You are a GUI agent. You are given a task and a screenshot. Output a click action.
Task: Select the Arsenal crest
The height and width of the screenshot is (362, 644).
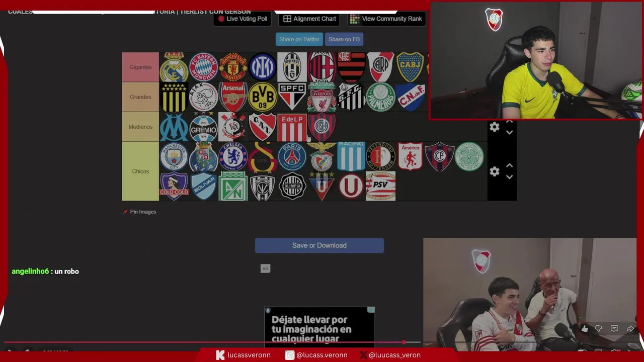pos(233,97)
